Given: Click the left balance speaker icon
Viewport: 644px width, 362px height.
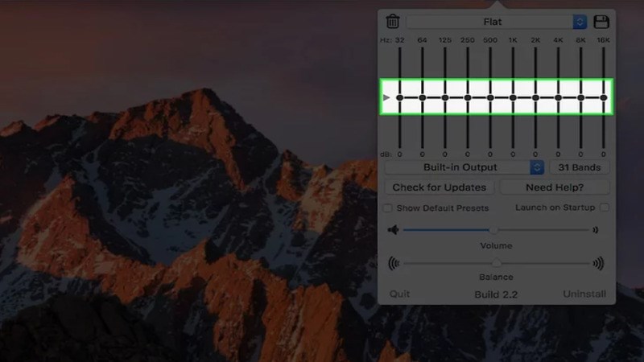Looking at the screenshot, I should coord(394,264).
